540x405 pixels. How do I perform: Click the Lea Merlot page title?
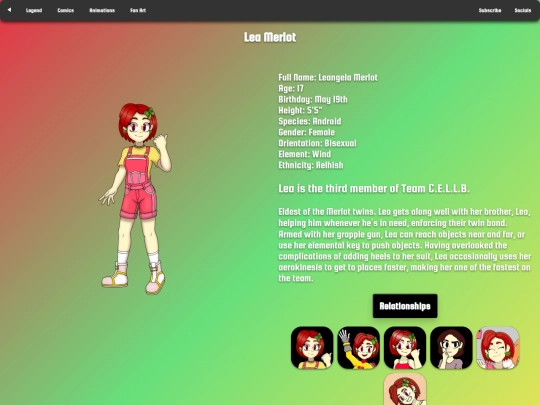tap(270, 37)
